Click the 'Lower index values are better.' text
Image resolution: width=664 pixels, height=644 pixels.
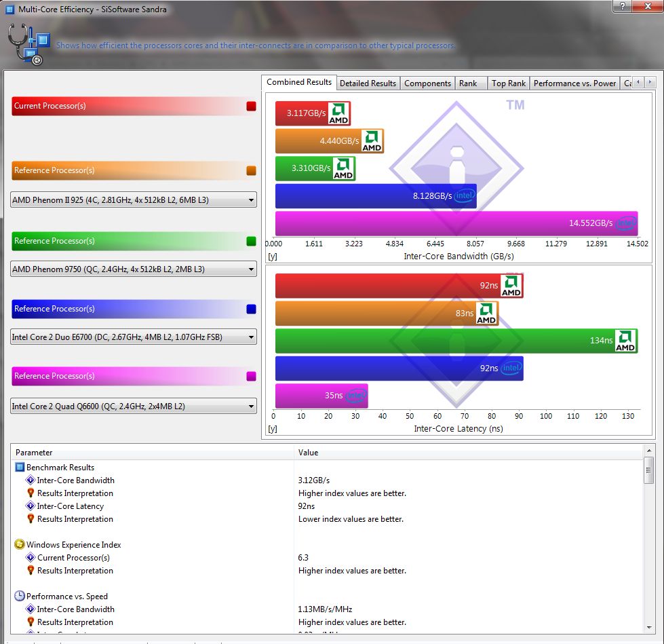(x=351, y=518)
